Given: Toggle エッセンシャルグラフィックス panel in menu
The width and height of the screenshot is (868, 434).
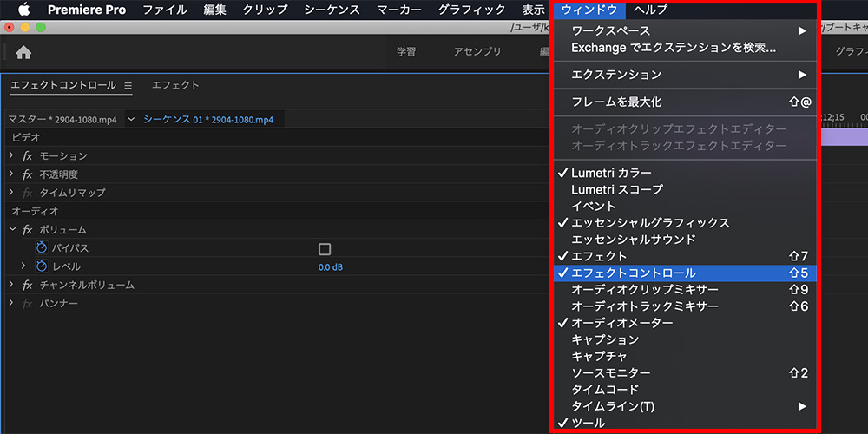Looking at the screenshot, I should (x=687, y=223).
